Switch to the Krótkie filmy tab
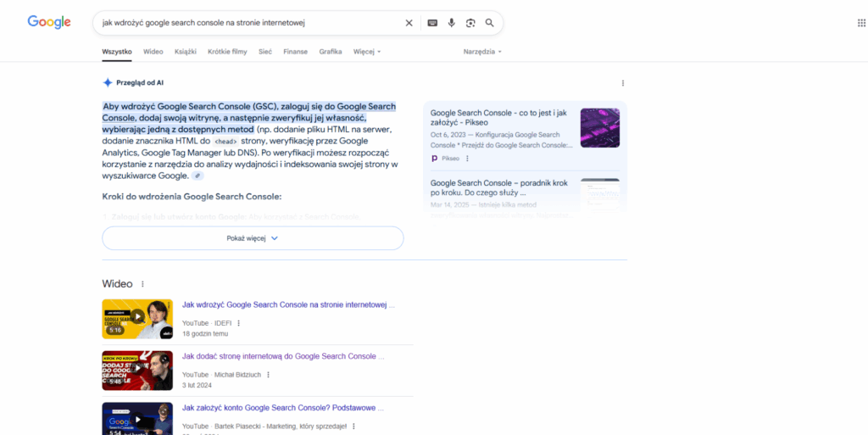Image resolution: width=868 pixels, height=435 pixels. [227, 52]
